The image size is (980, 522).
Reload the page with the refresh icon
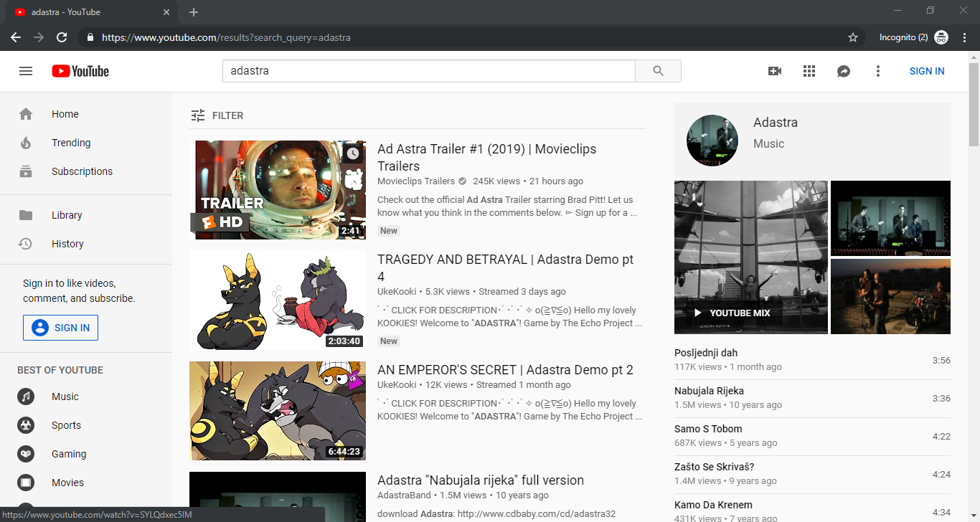click(62, 37)
